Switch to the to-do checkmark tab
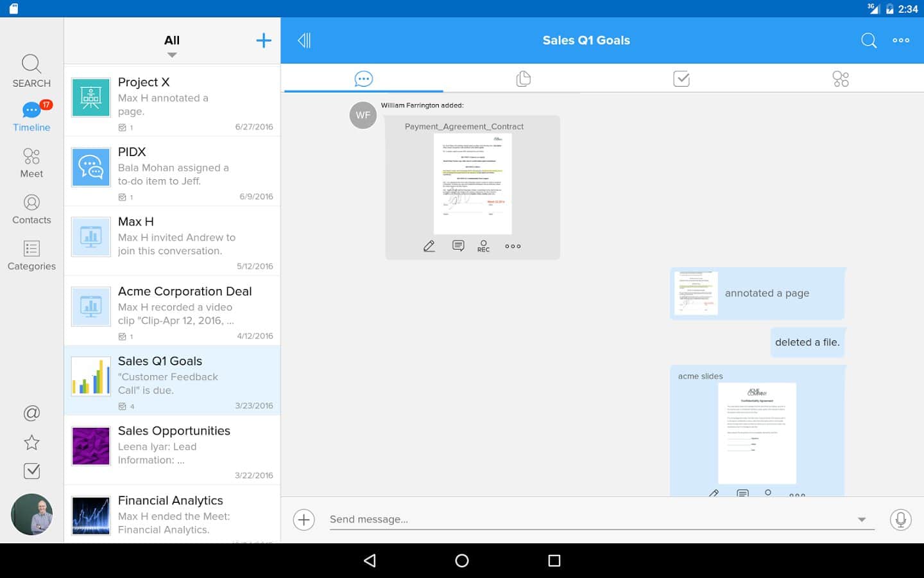924x578 pixels. [681, 79]
